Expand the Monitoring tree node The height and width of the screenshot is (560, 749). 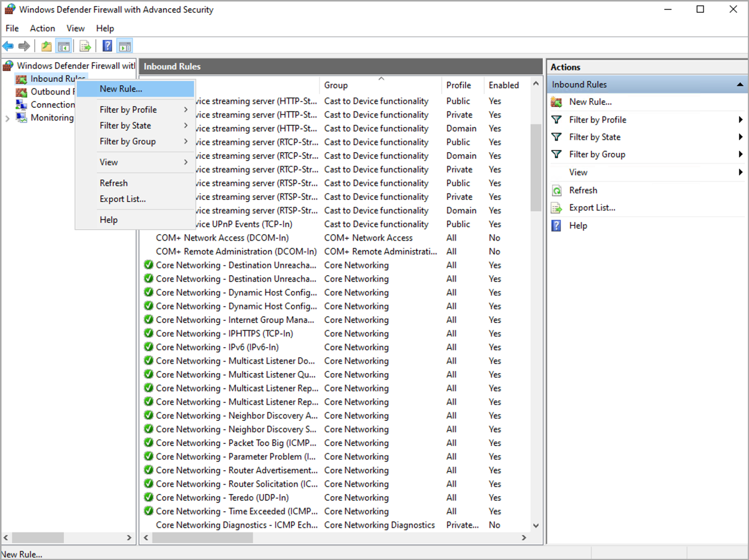(7, 118)
